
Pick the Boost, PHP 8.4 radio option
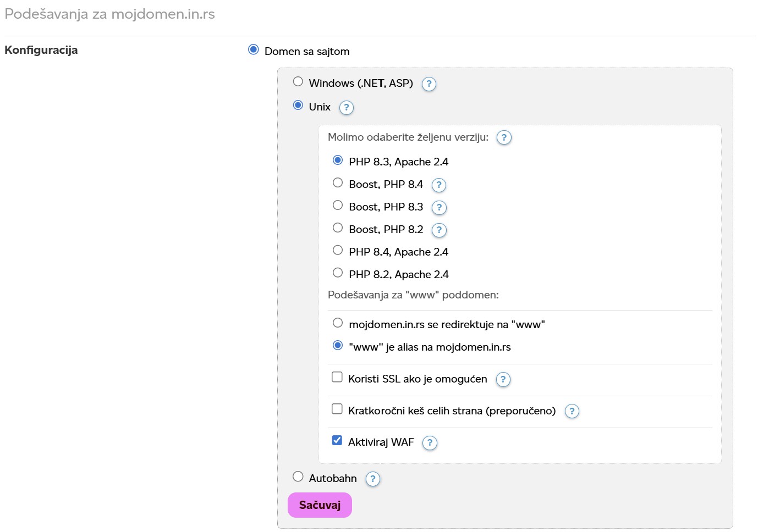coord(338,183)
